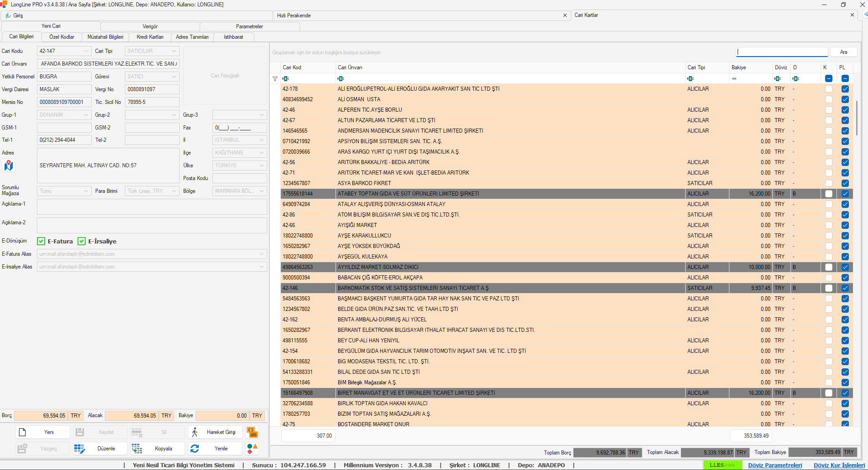Click the Ara search button

click(x=843, y=52)
